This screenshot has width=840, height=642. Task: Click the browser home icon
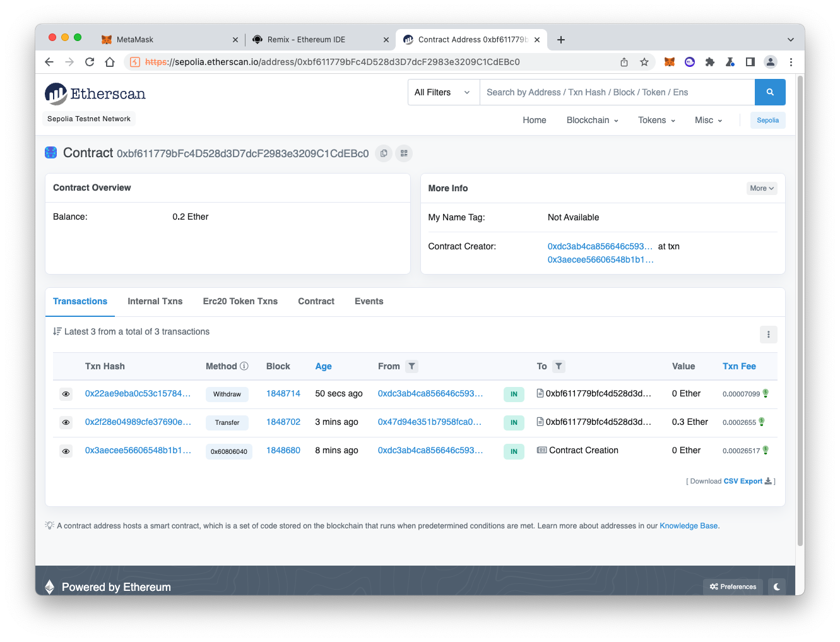coord(110,62)
